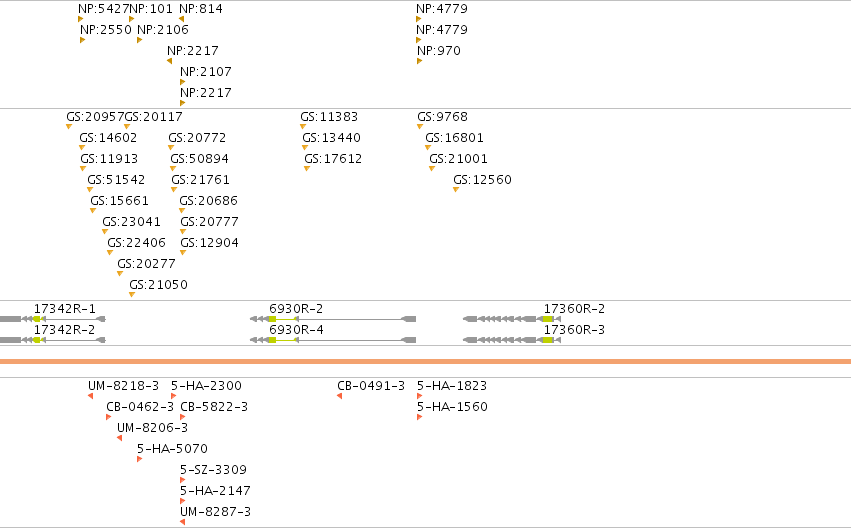Pick the marker beneath NP:2107
This screenshot has width=851, height=528.
182,82
